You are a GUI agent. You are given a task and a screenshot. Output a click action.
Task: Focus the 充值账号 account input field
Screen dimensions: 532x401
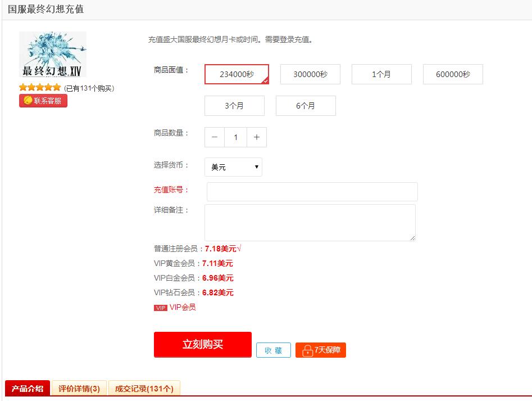tap(312, 192)
